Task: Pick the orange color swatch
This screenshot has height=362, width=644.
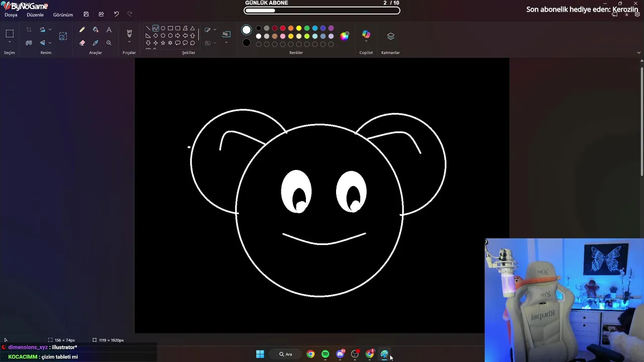Action: (291, 29)
